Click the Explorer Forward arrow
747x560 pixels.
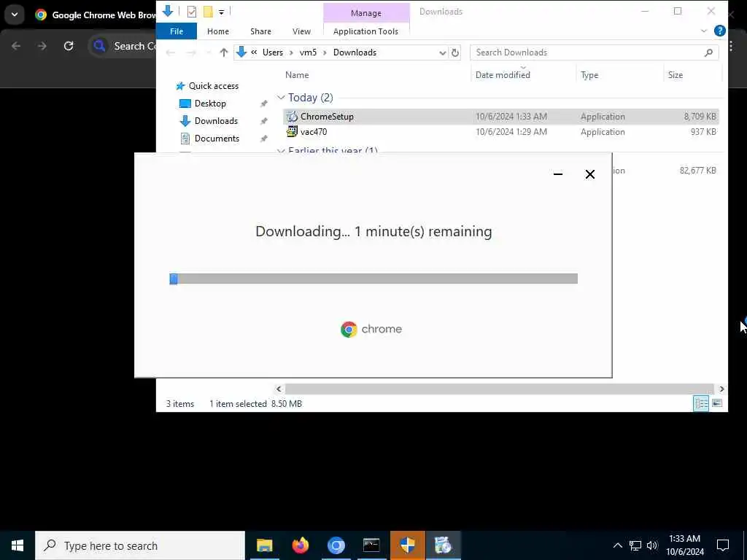tap(190, 52)
